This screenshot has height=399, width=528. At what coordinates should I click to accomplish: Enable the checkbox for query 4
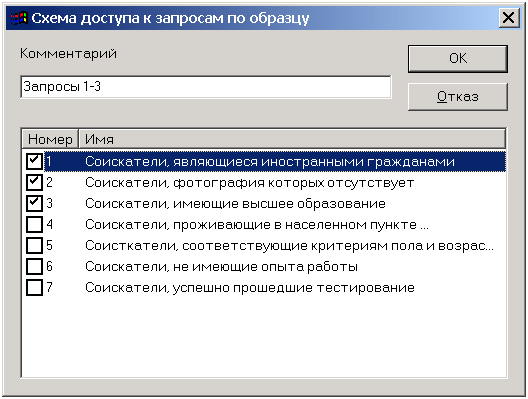coord(34,224)
